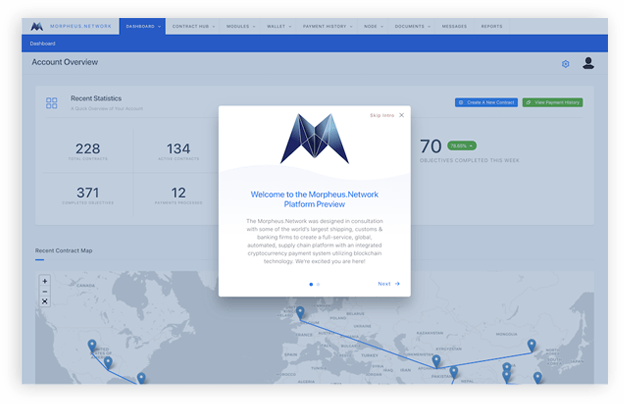
Task: Click Create A New Contract button
Action: [x=486, y=102]
